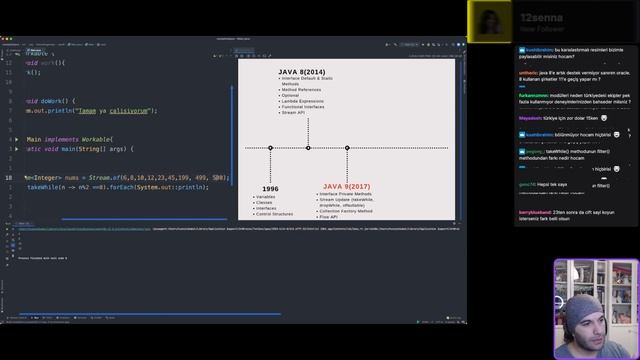Select the Run tool window button
The width and height of the screenshot is (640, 360).
pyautogui.click(x=36, y=318)
